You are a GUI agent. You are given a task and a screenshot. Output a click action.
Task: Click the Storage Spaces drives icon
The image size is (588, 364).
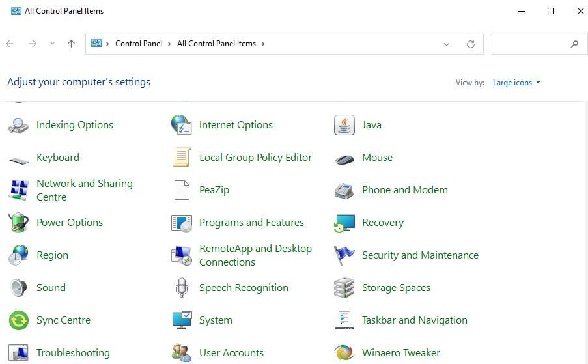(x=344, y=288)
